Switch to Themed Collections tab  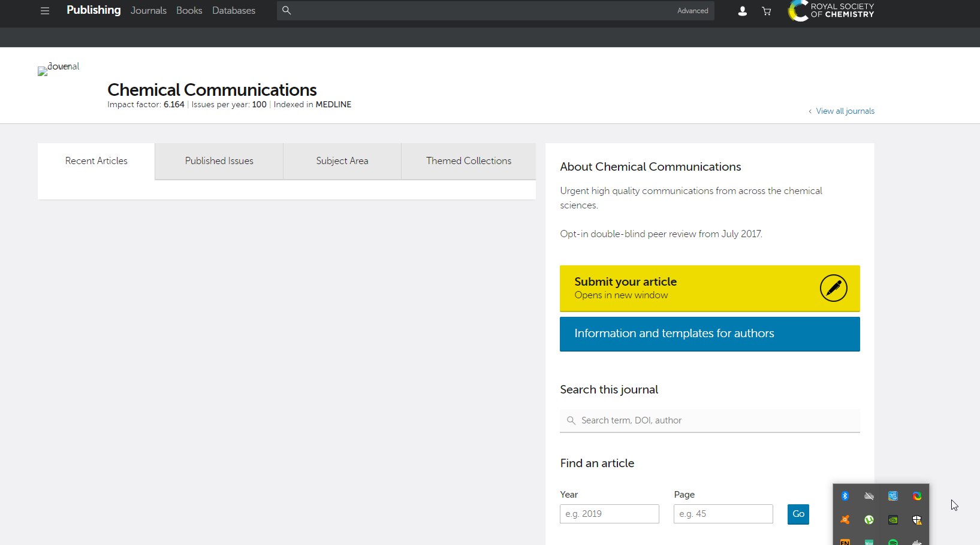tap(469, 161)
